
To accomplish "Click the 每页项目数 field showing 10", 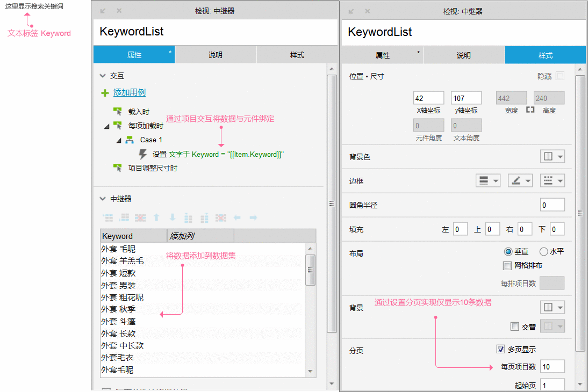I will click(553, 367).
